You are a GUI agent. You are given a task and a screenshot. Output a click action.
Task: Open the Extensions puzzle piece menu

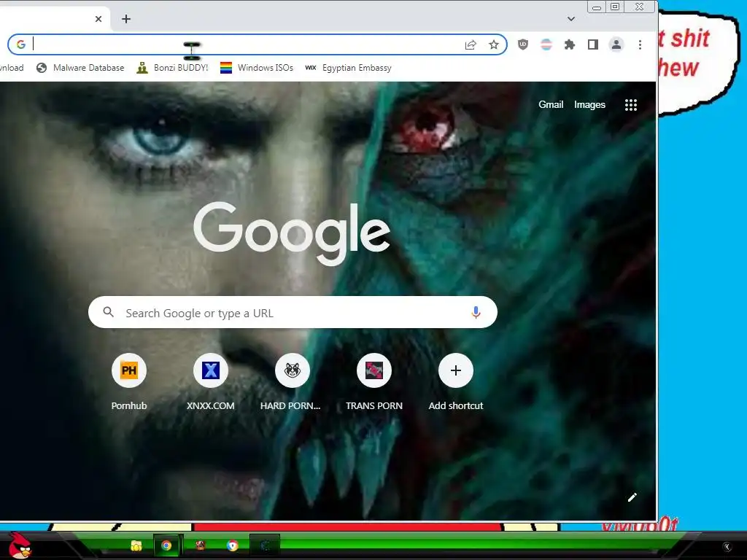[x=569, y=44]
